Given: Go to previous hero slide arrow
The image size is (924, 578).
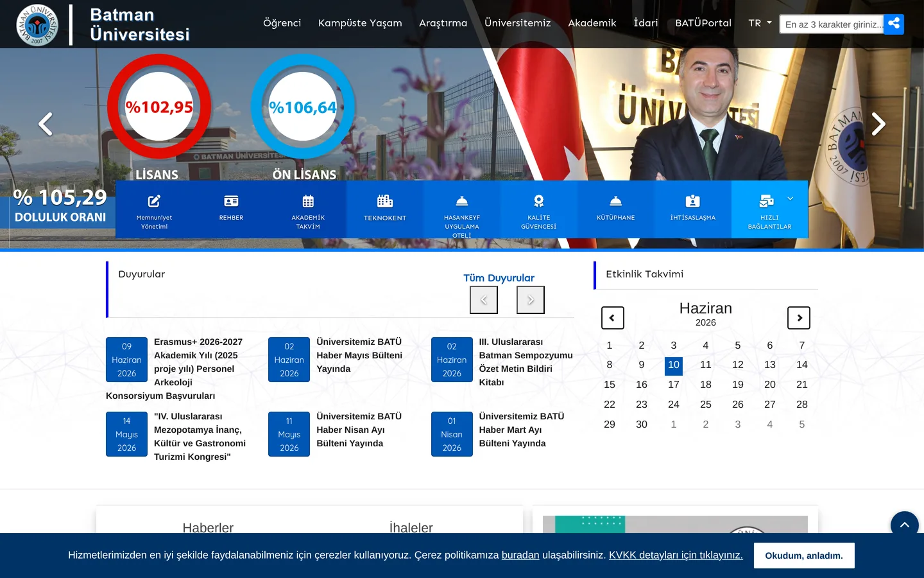Looking at the screenshot, I should coord(46,124).
